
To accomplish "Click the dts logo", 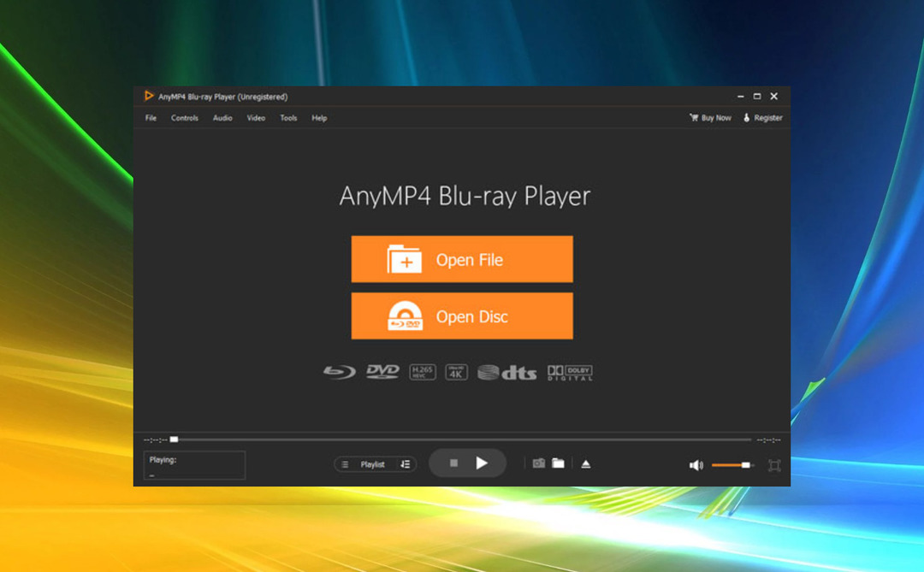I will [506, 372].
